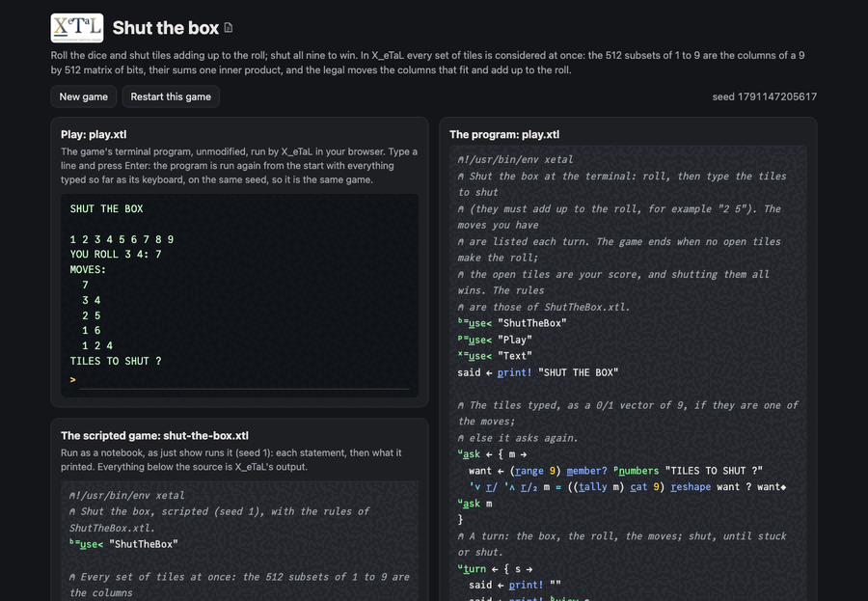
Task: Open the print! link before "SHUT THE BOX"
Action: point(514,372)
